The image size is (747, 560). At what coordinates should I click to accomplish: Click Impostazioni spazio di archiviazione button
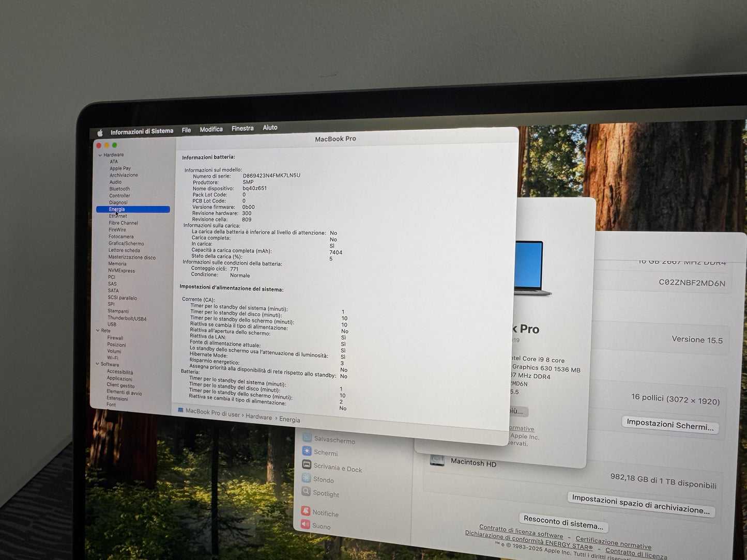[641, 504]
